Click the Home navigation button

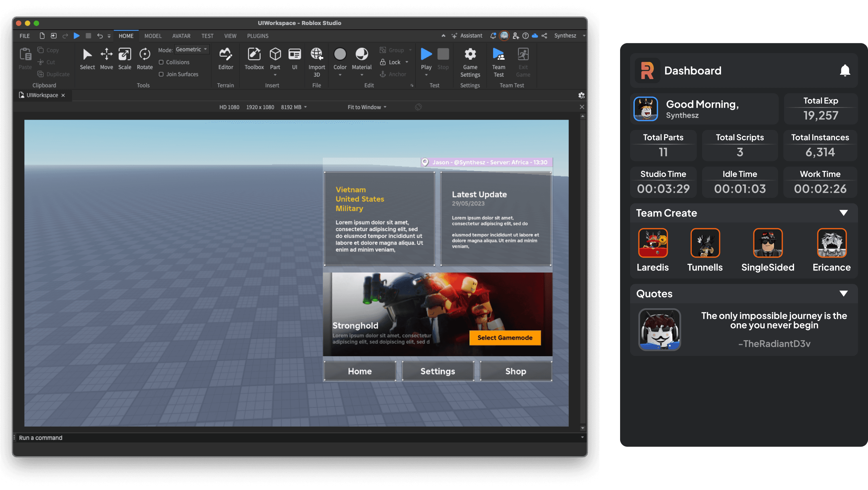point(360,371)
